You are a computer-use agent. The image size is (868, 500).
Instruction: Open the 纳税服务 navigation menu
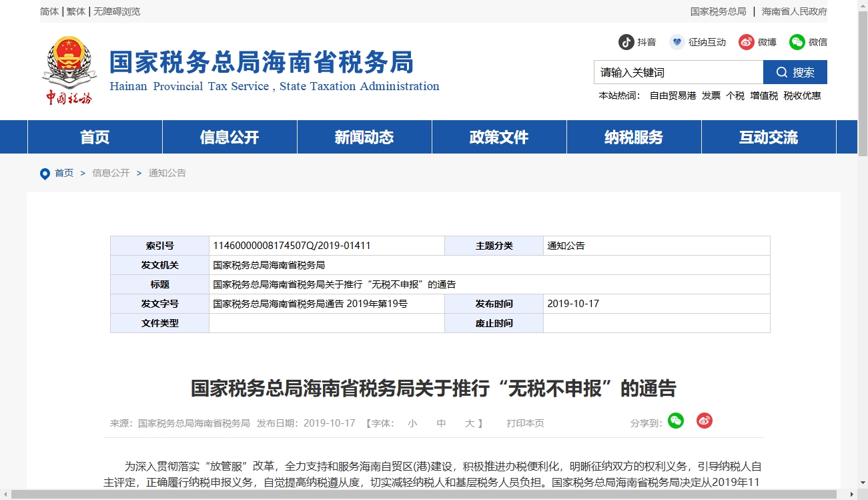(634, 138)
